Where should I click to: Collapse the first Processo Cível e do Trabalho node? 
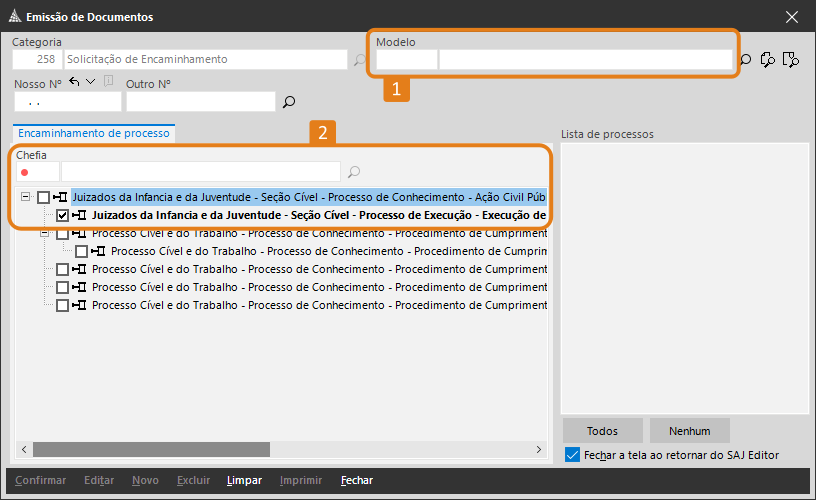(x=45, y=233)
